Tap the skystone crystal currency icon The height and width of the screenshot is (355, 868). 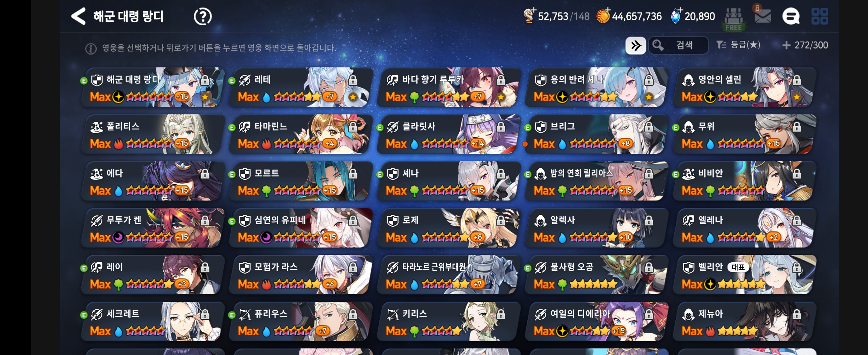click(x=676, y=16)
